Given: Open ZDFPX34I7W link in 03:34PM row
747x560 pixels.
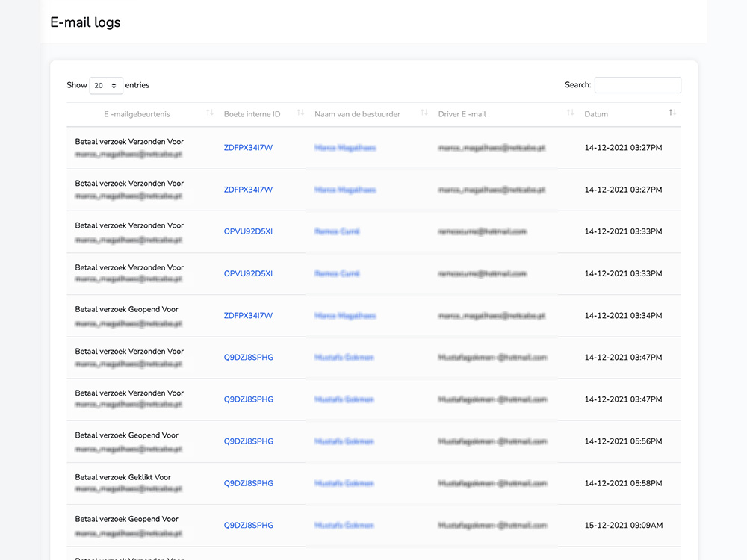Looking at the screenshot, I should (x=248, y=315).
